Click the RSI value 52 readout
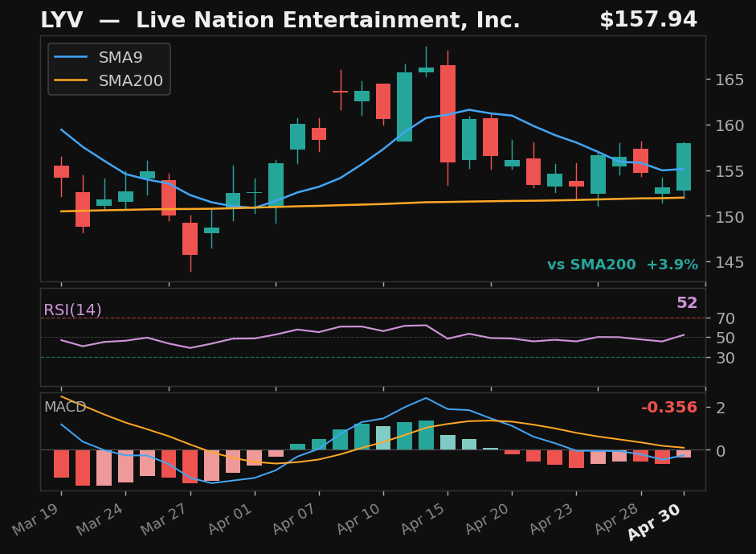The image size is (756, 554). (687, 303)
